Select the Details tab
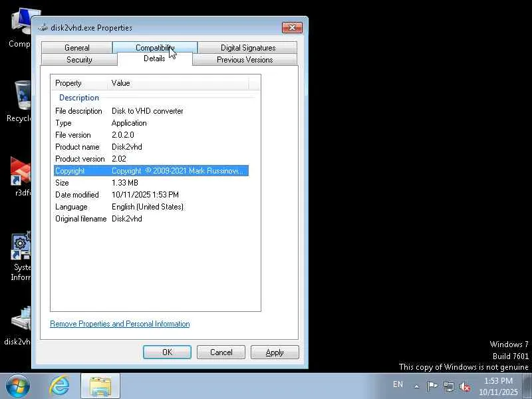 [154, 59]
